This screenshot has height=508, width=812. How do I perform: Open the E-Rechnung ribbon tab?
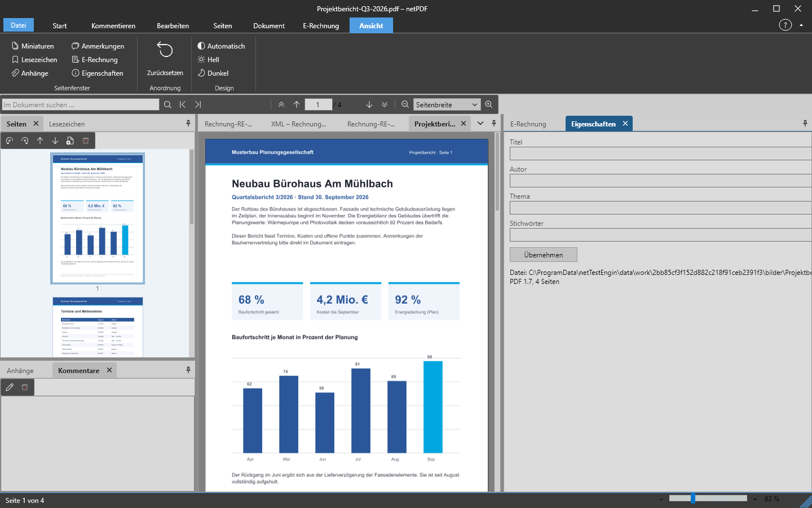(321, 25)
